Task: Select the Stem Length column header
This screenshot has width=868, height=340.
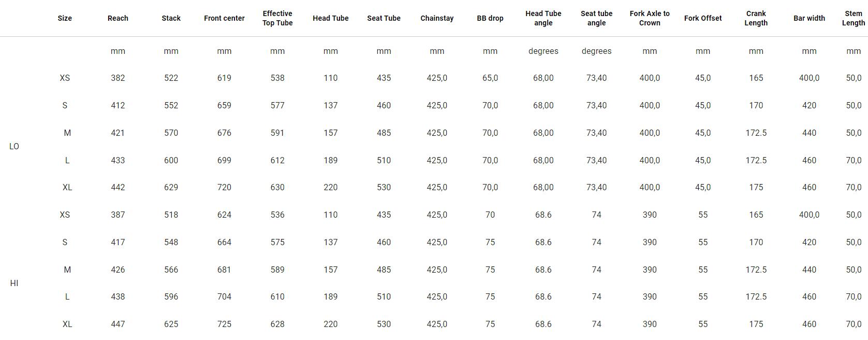Action: pyautogui.click(x=853, y=18)
